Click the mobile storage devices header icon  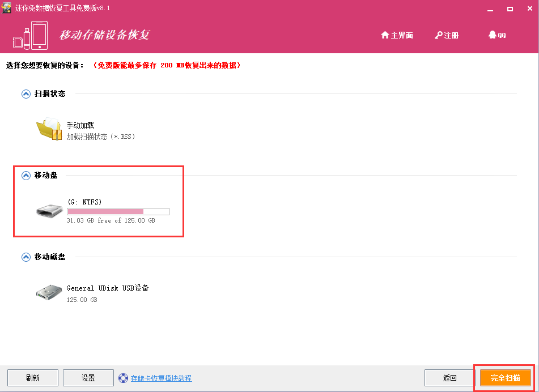[30, 35]
